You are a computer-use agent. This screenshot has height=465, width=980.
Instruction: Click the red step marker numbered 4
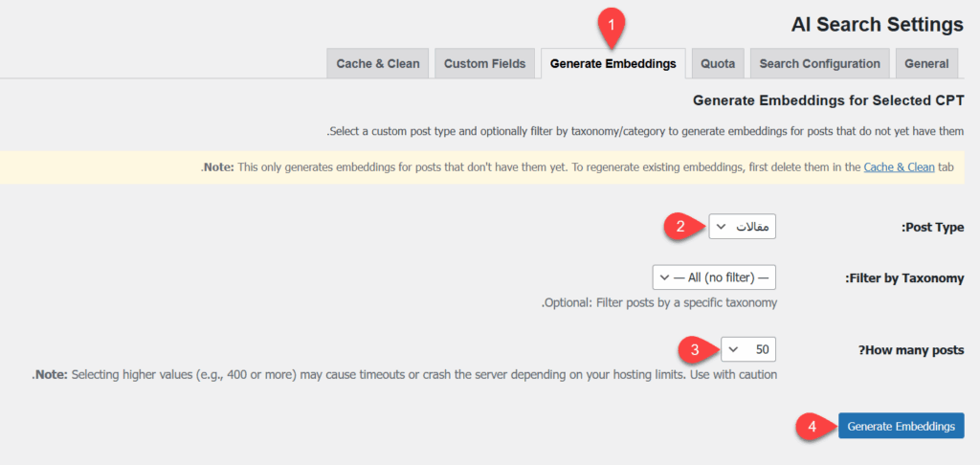(810, 427)
